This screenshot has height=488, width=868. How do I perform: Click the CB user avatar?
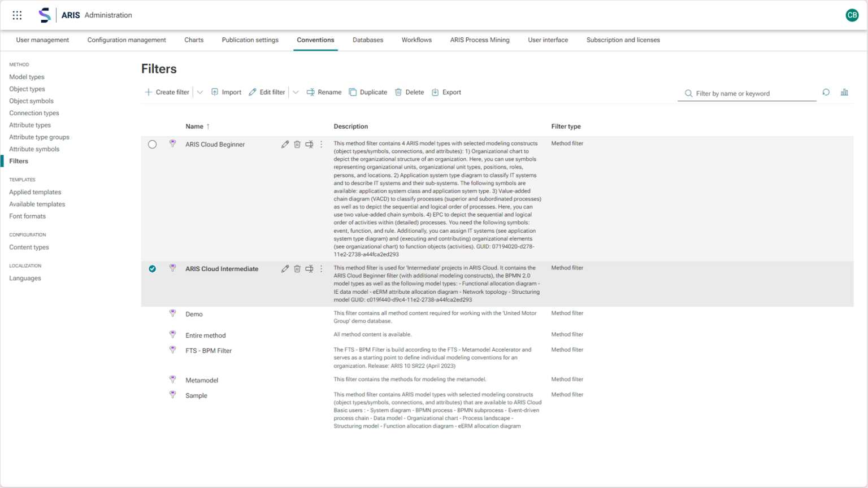[852, 15]
